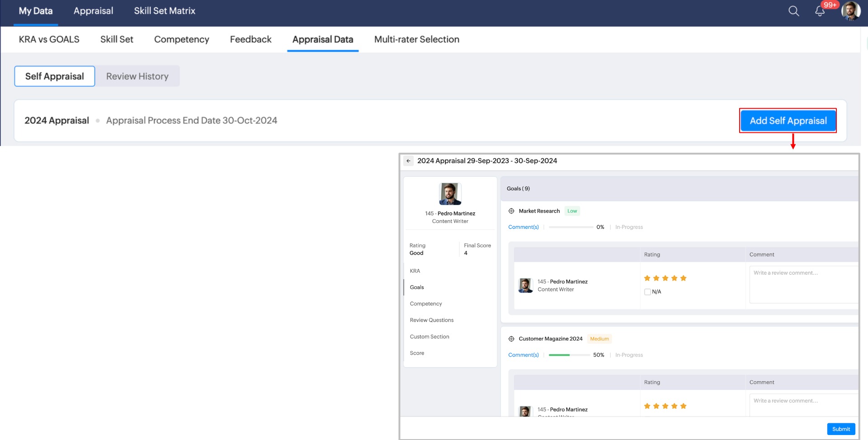The height and width of the screenshot is (440, 868).
Task: Click the Customer Magazine 50% progress bar
Action: (569, 355)
